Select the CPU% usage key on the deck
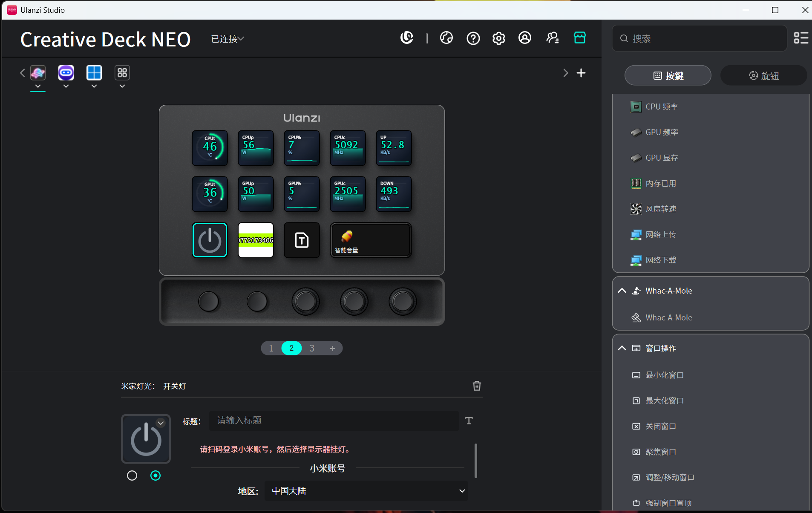 click(x=302, y=148)
